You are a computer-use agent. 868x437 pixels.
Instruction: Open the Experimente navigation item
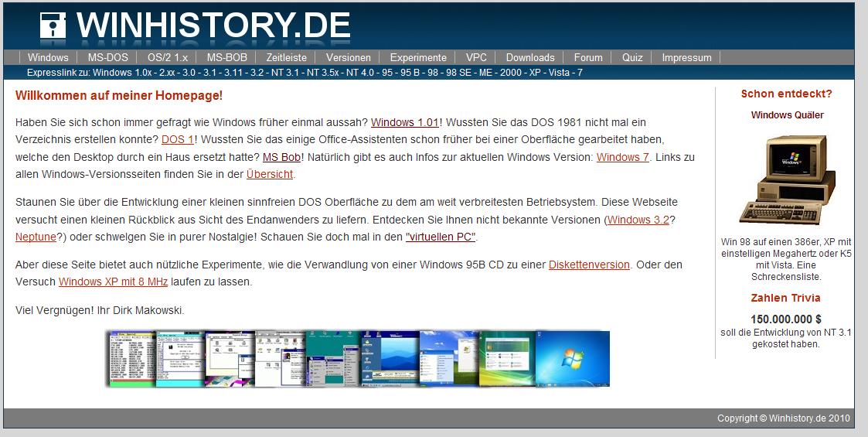point(417,57)
